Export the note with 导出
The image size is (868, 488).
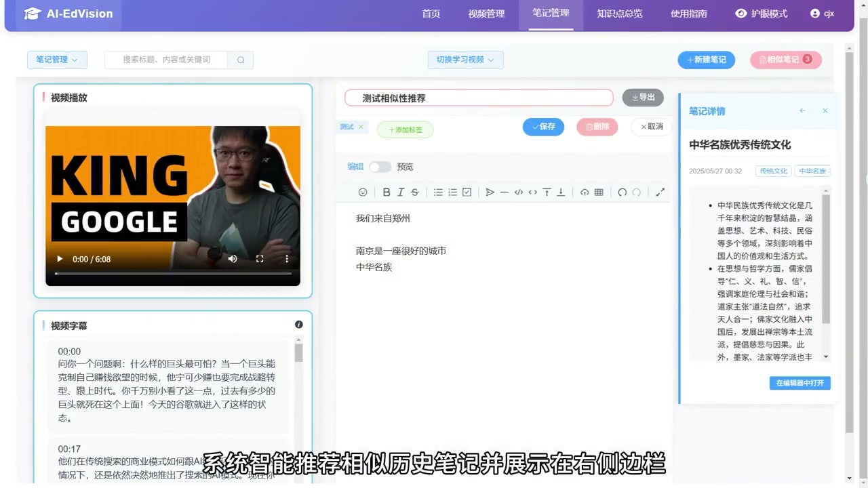(643, 98)
